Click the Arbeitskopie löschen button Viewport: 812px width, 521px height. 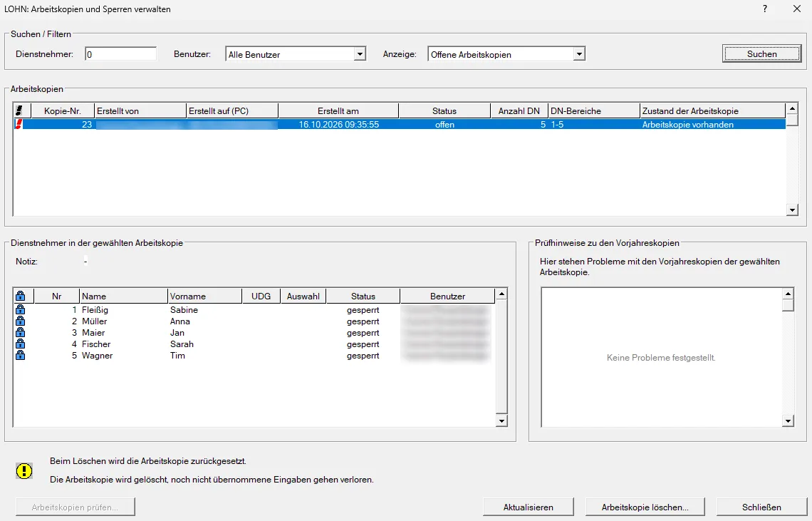(645, 507)
